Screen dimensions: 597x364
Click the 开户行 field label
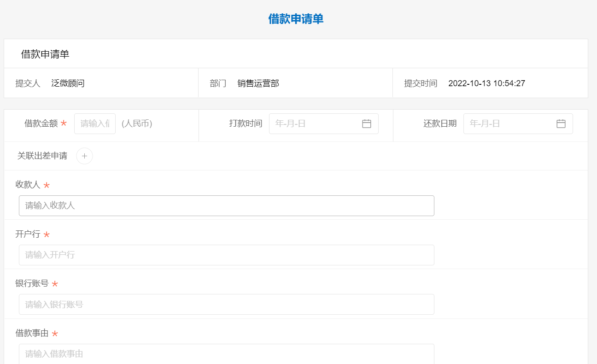click(x=28, y=234)
